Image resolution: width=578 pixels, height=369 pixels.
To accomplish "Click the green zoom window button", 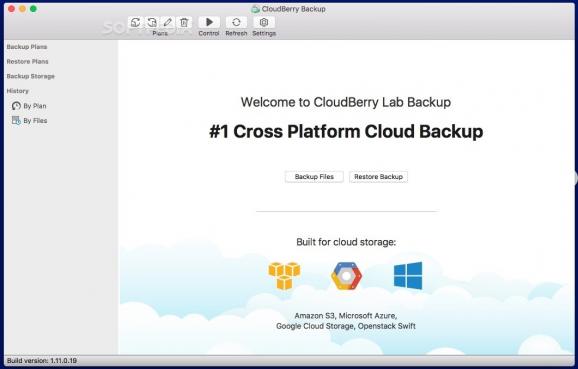I will [x=33, y=9].
